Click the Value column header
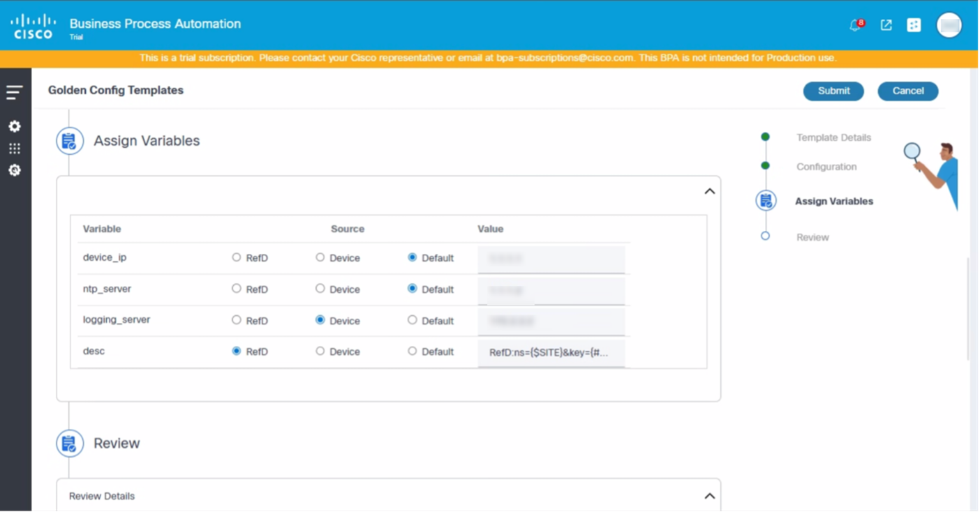Viewport: 980px width, 514px height. pos(491,229)
